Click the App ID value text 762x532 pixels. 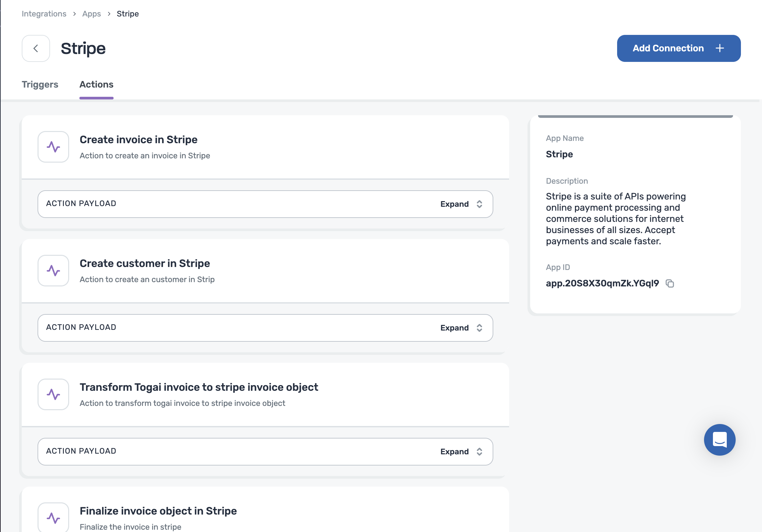coord(602,283)
